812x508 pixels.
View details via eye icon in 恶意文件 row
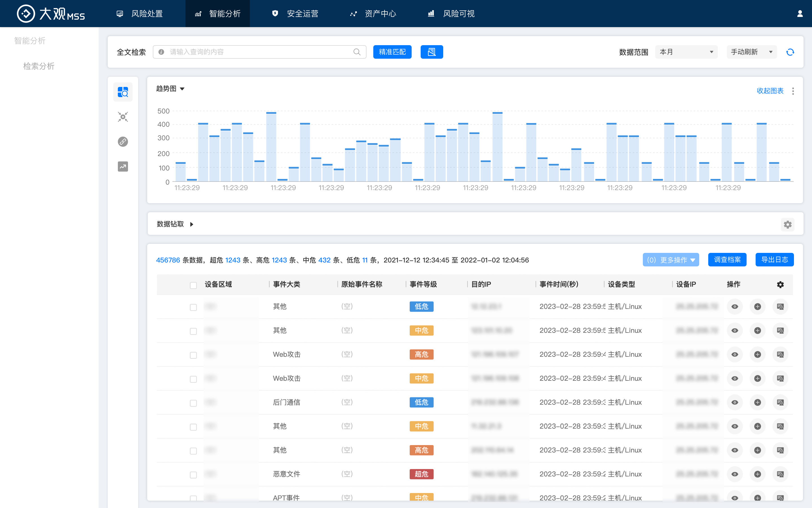point(735,474)
